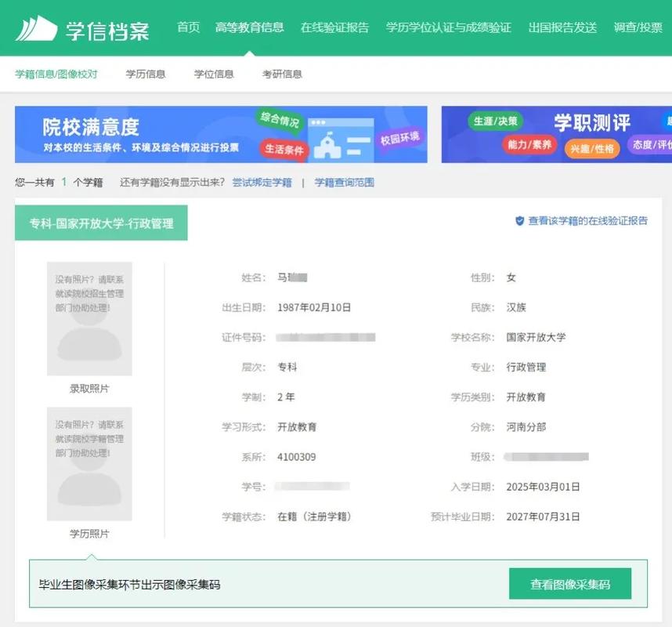Click the 生涯/决策 tag
The width and height of the screenshot is (672, 627).
point(496,121)
